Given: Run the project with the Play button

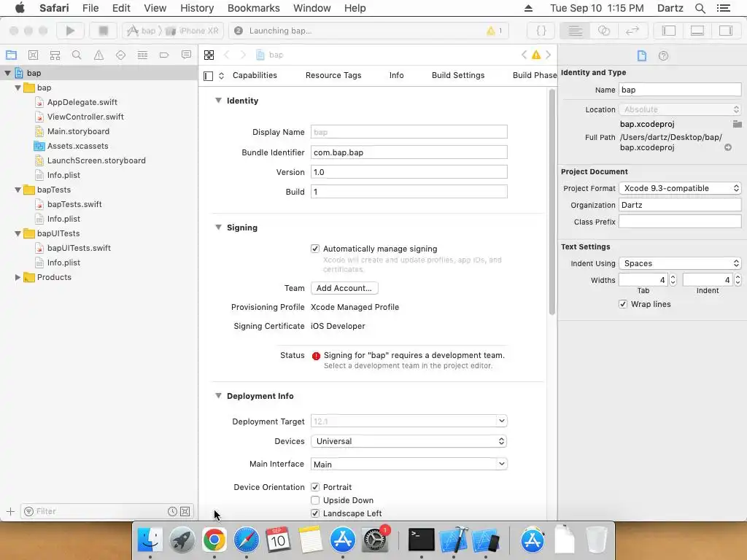Looking at the screenshot, I should [70, 31].
